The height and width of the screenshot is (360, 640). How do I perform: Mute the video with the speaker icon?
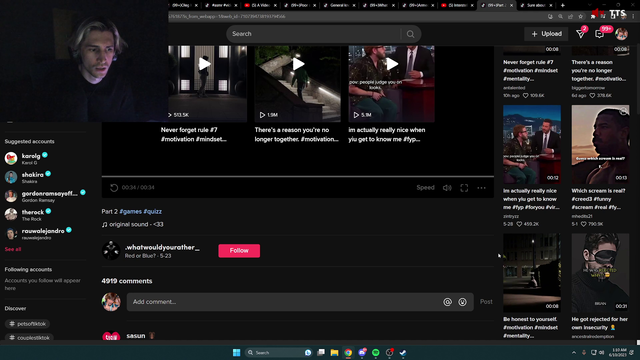447,188
